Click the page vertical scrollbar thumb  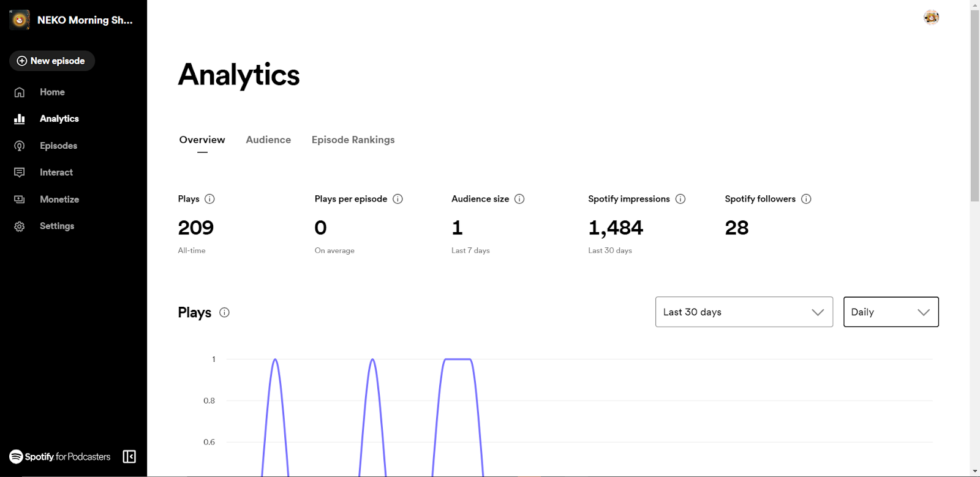pyautogui.click(x=974, y=105)
